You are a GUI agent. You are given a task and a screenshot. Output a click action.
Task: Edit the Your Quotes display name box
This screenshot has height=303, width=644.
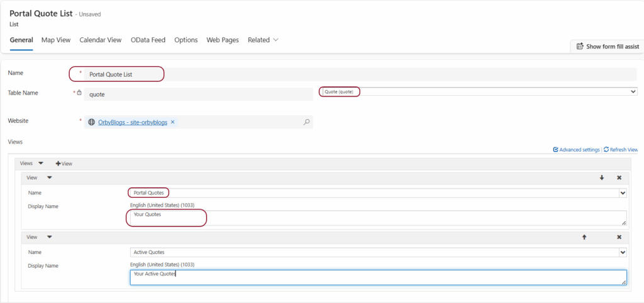pos(378,218)
